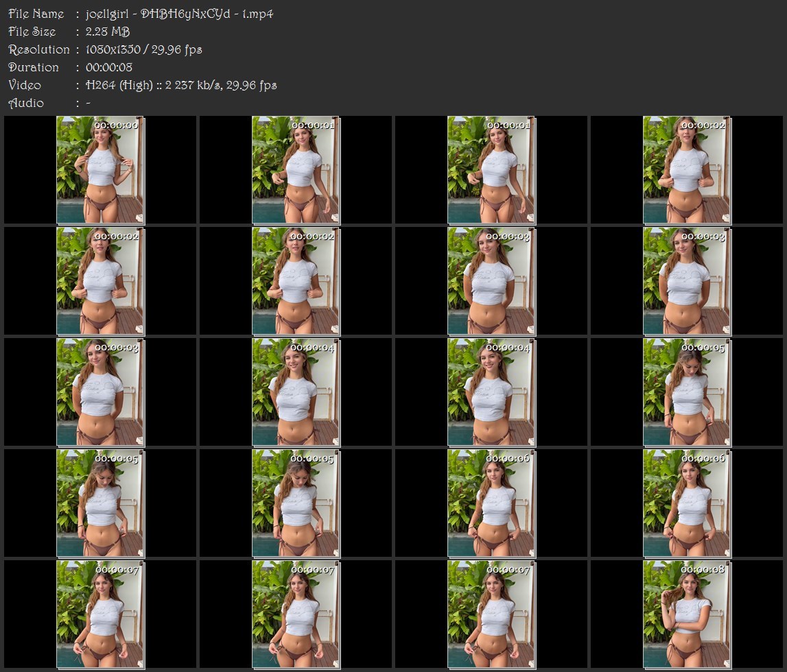Select the 'Video' label
Viewport: 787px width, 672px height.
click(25, 85)
